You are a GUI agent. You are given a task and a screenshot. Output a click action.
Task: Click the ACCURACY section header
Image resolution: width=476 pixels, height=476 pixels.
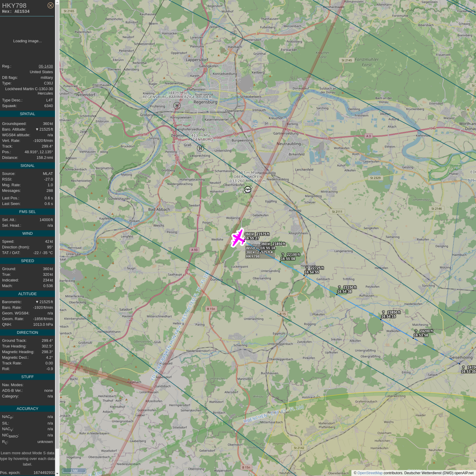coord(27,409)
